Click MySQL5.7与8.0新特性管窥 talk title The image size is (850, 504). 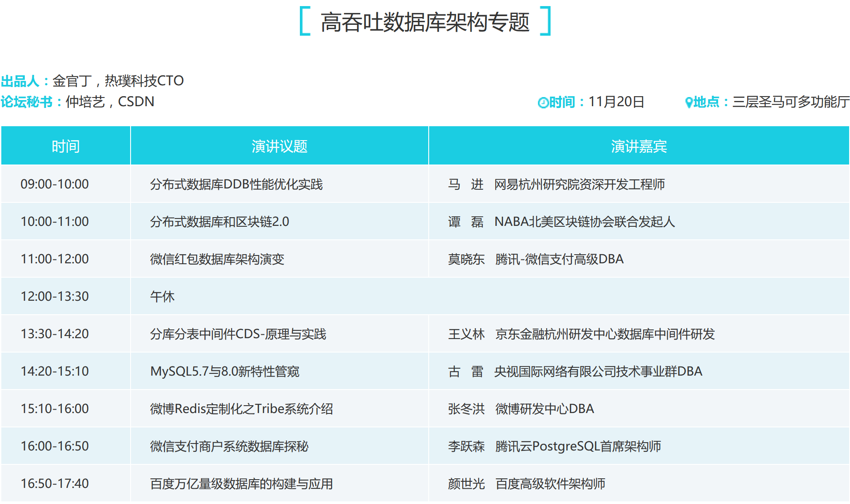(225, 372)
